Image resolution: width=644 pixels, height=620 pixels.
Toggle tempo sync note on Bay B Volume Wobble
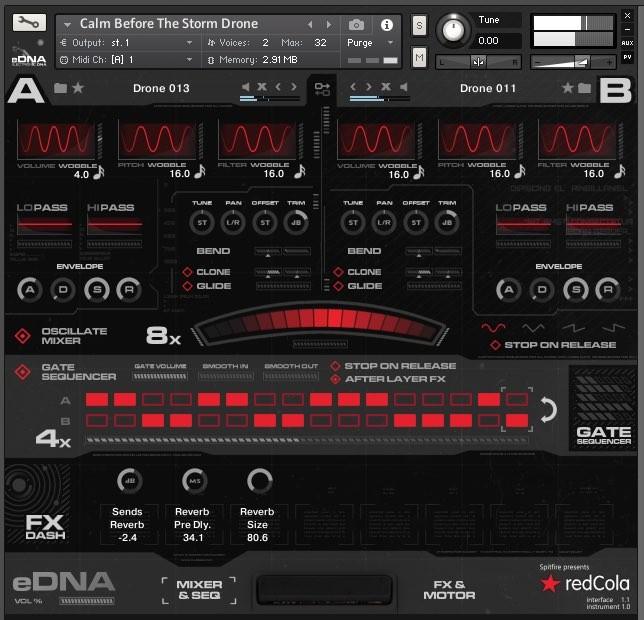[x=419, y=172]
